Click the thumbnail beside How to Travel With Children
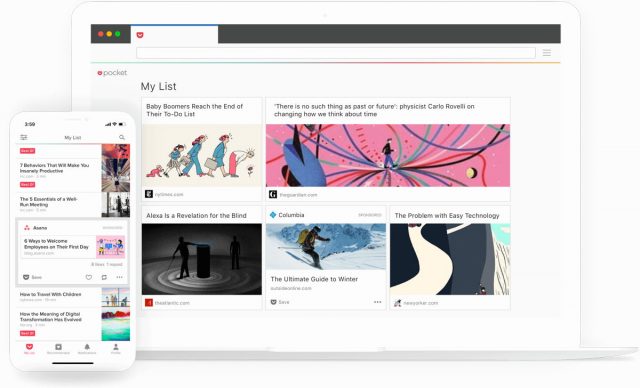Screen dimensions: 640x388 point(116,297)
